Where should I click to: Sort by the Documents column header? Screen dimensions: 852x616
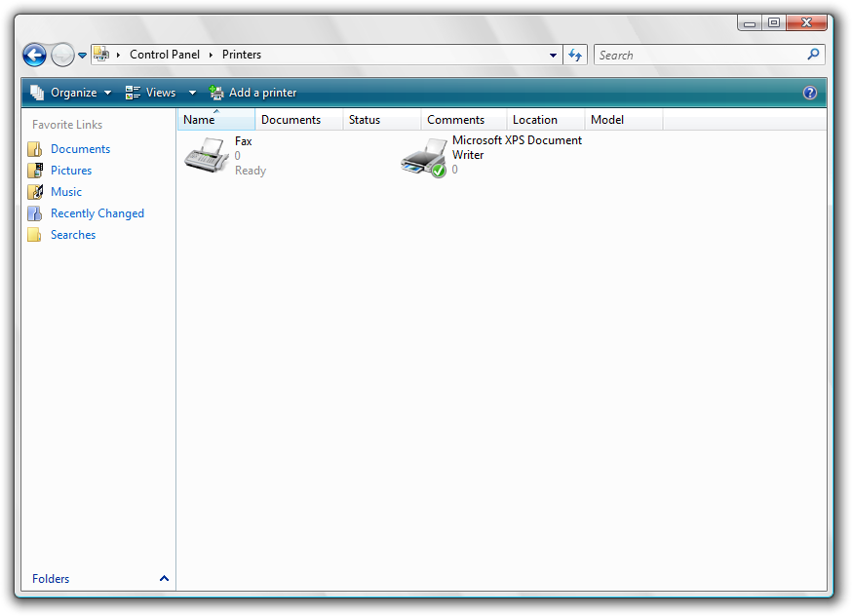(299, 120)
